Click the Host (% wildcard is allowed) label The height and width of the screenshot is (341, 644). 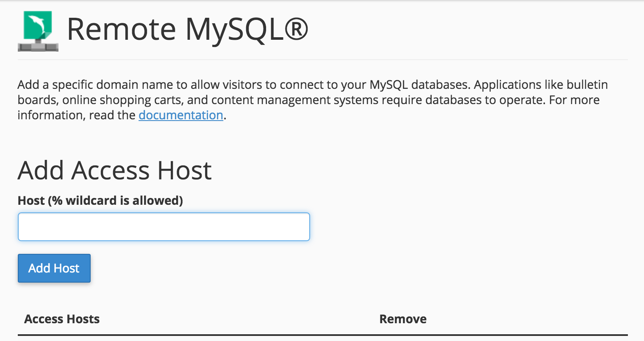pos(100,201)
